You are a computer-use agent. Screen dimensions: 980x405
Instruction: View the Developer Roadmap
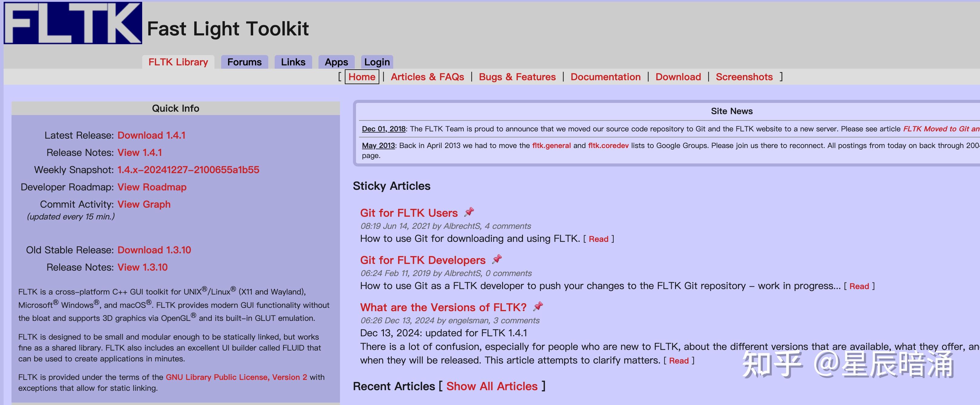[x=152, y=187]
